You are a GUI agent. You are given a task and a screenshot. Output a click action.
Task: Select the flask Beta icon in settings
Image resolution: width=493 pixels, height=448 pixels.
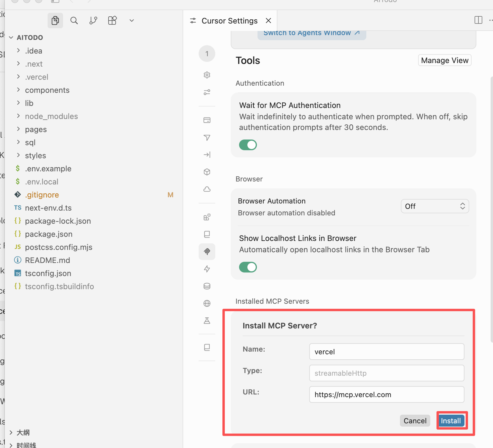coord(207,321)
